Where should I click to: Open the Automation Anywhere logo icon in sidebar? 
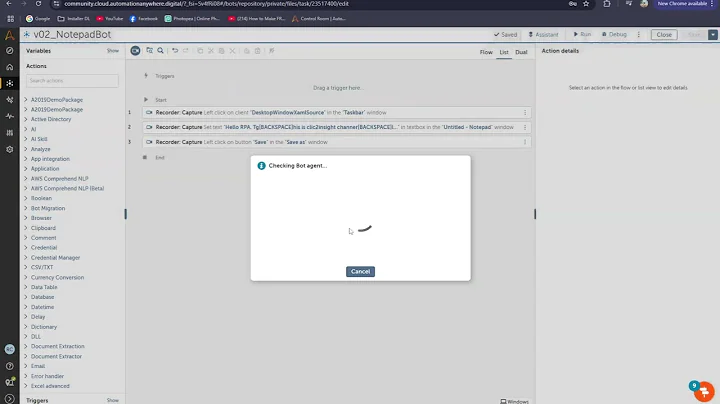point(9,35)
